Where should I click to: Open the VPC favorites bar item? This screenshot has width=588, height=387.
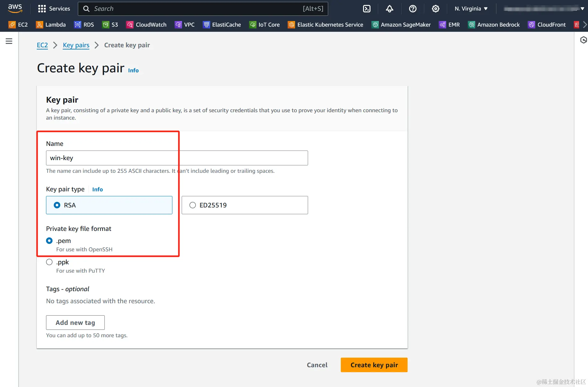[185, 25]
